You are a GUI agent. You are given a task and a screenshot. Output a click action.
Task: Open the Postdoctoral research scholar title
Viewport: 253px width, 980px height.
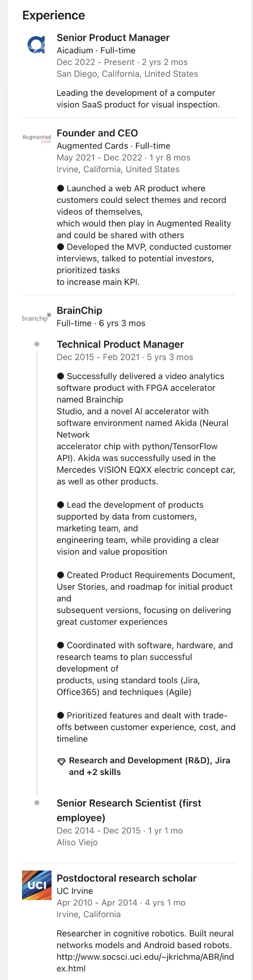click(127, 878)
